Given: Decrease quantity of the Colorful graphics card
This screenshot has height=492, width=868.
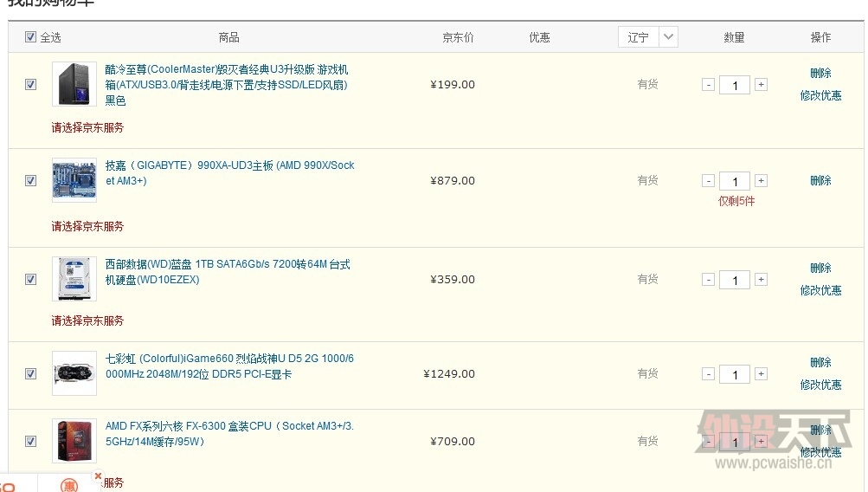Looking at the screenshot, I should pos(708,374).
